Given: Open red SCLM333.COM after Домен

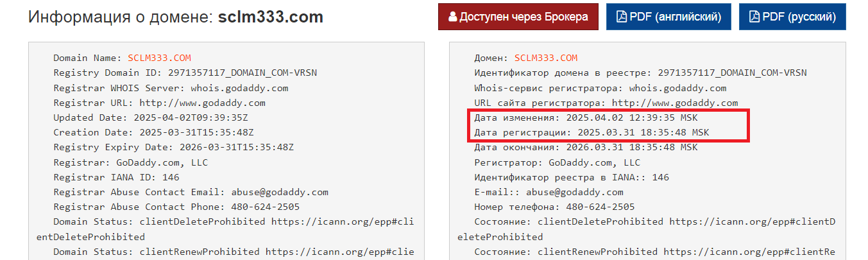Looking at the screenshot, I should coord(546,58).
